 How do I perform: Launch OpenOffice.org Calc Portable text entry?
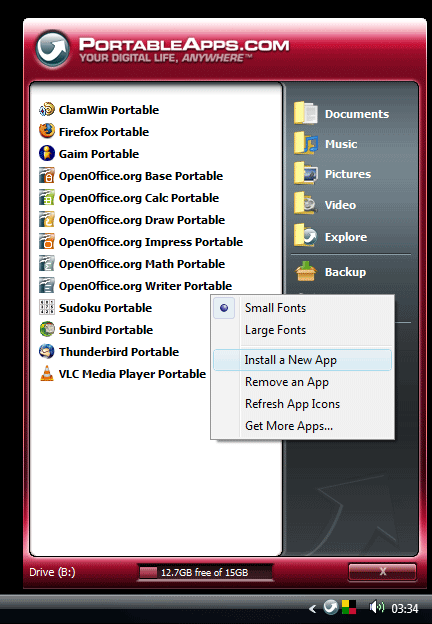[x=139, y=198]
